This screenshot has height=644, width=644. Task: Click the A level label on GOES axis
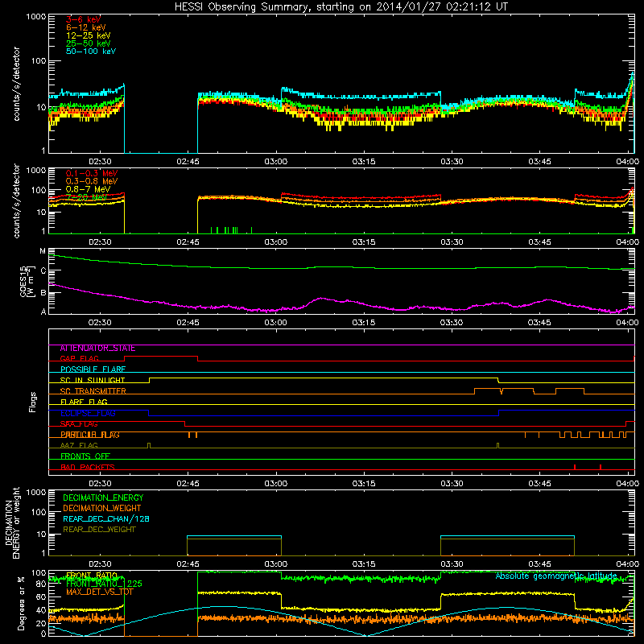43,312
